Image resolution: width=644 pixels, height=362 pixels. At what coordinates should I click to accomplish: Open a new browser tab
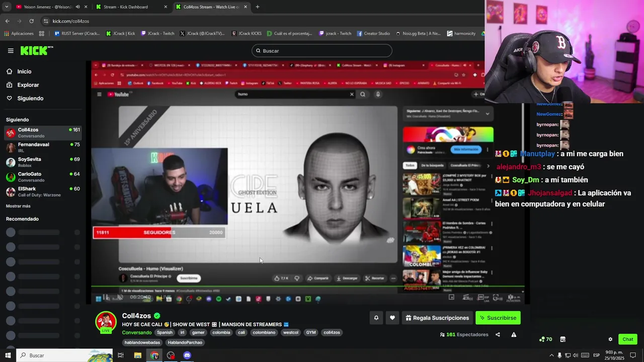coord(258,7)
